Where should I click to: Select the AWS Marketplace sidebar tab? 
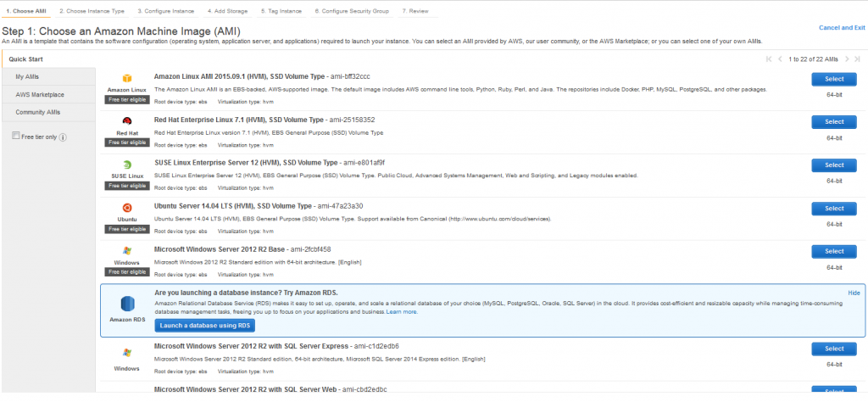point(48,95)
